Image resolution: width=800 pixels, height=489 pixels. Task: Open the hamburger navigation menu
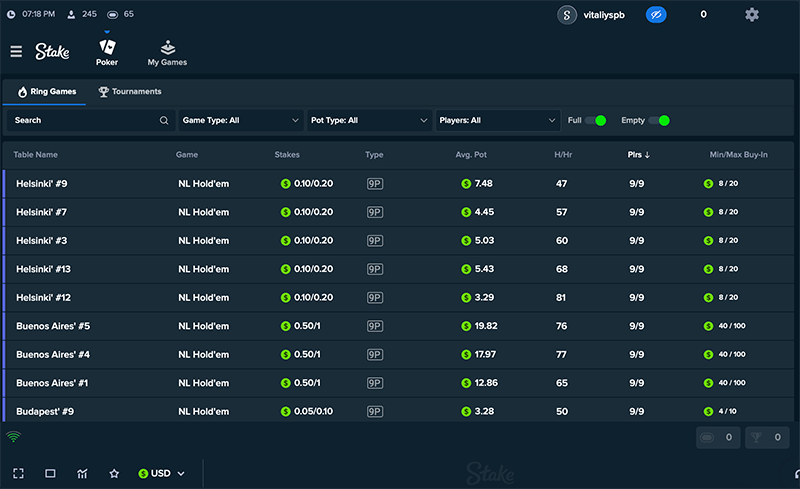(x=16, y=51)
